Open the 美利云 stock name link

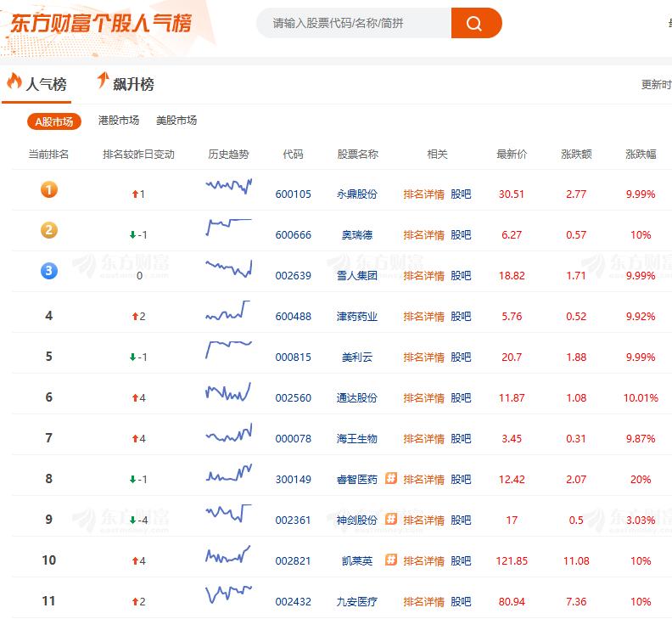[x=357, y=357]
